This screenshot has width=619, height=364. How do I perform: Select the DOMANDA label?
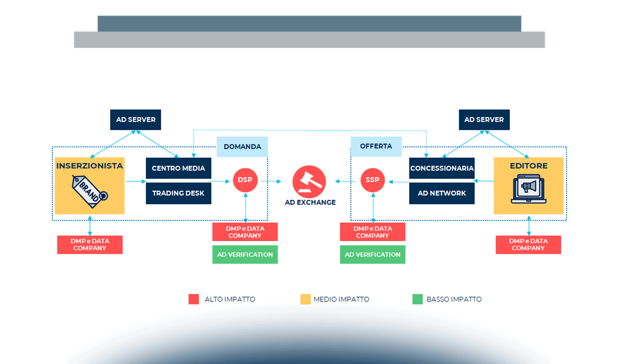[242, 147]
